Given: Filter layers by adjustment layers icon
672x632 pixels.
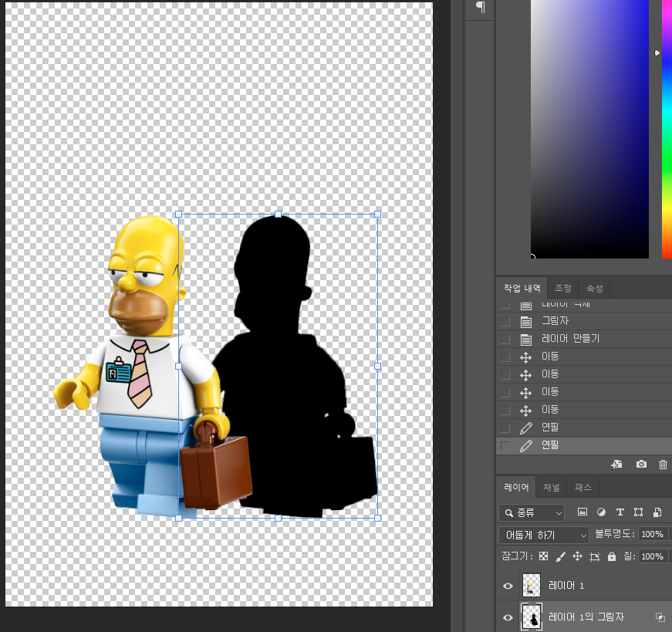Looking at the screenshot, I should pyautogui.click(x=601, y=512).
